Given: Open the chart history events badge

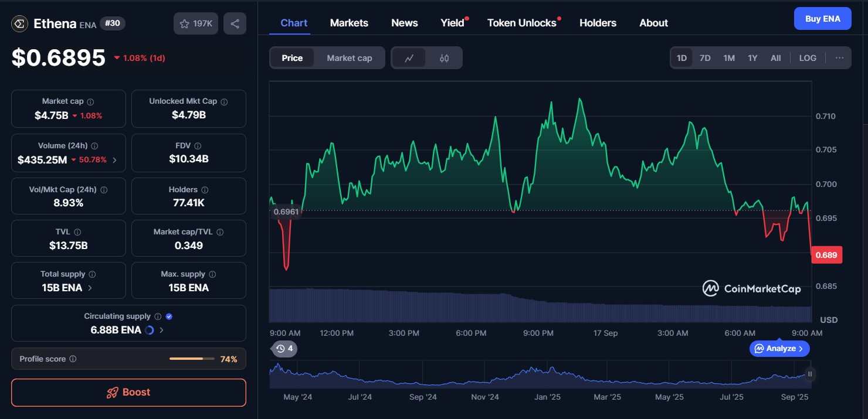Looking at the screenshot, I should point(284,349).
